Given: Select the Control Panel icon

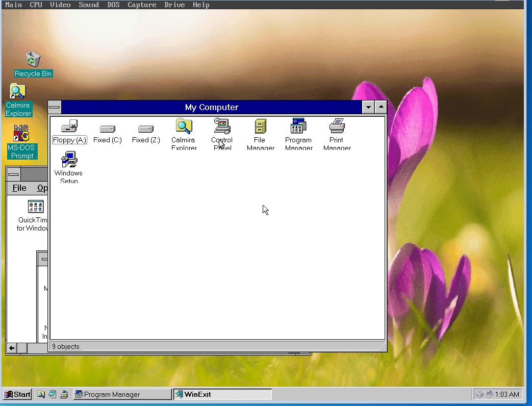Looking at the screenshot, I should (222, 126).
